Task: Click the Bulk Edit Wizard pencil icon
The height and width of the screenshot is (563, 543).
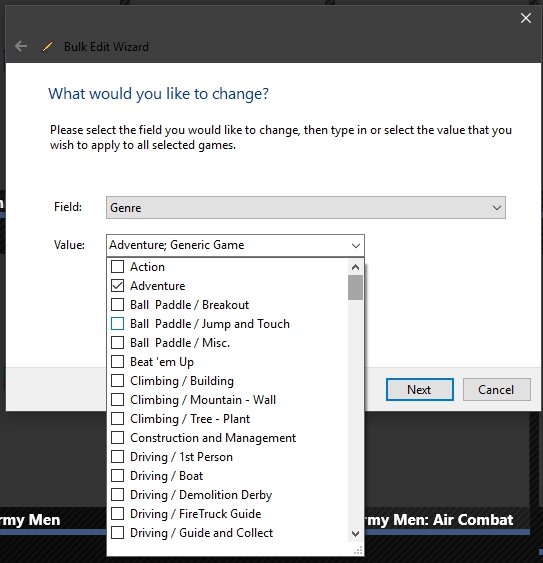Action: [47, 47]
